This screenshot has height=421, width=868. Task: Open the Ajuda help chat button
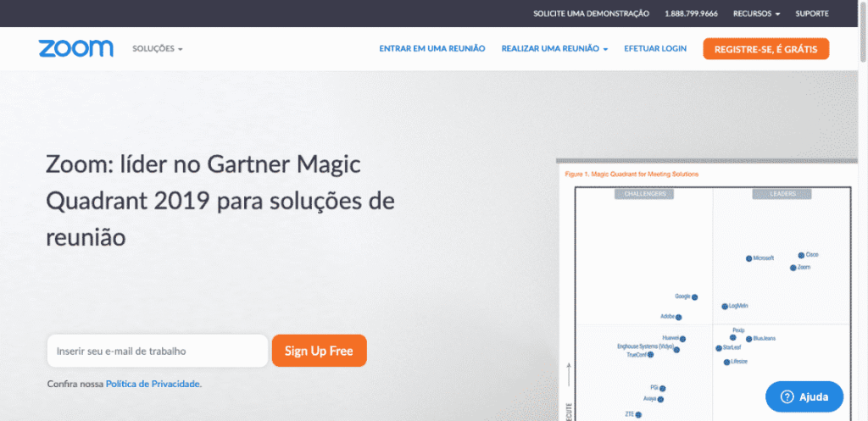(x=804, y=396)
